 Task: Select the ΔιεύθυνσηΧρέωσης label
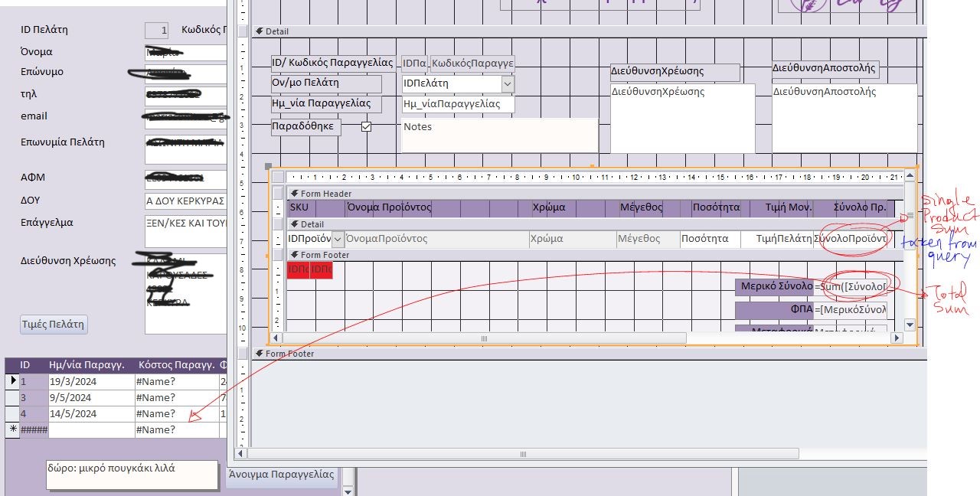click(675, 72)
